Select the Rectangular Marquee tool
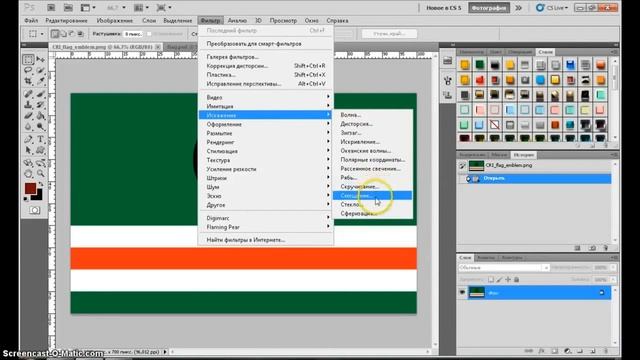Screen dimensions: 640x360 coord(28,60)
